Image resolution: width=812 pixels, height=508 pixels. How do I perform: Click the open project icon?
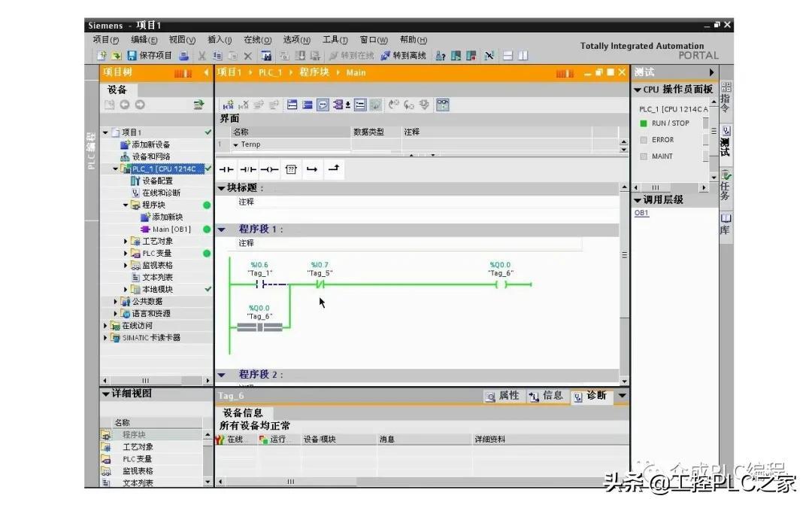click(x=117, y=56)
